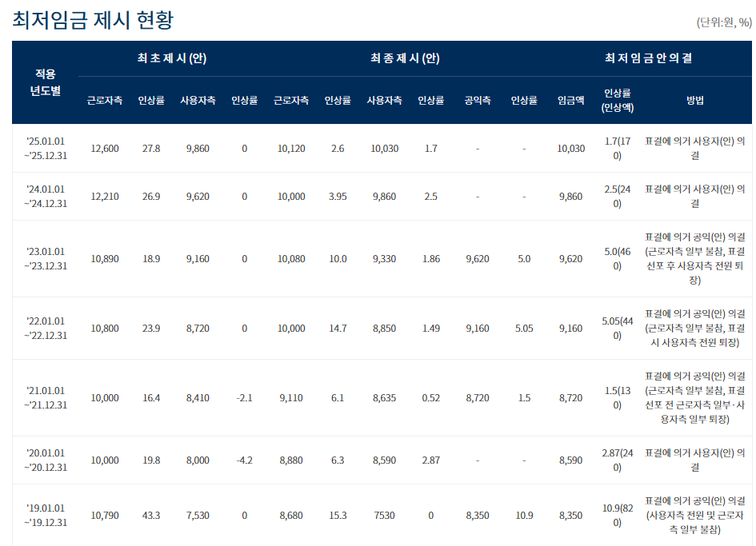Select the 12,600 worker proposal value
The image size is (756, 546).
105,149
